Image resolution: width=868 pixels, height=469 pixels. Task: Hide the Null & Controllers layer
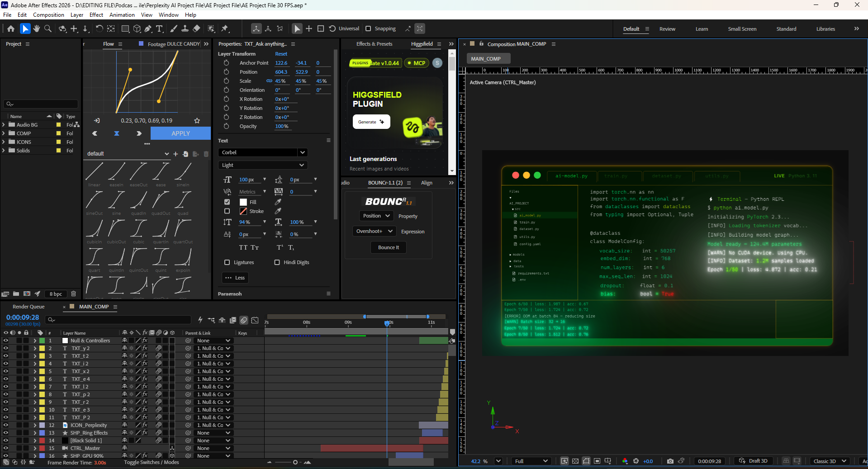tap(5, 341)
